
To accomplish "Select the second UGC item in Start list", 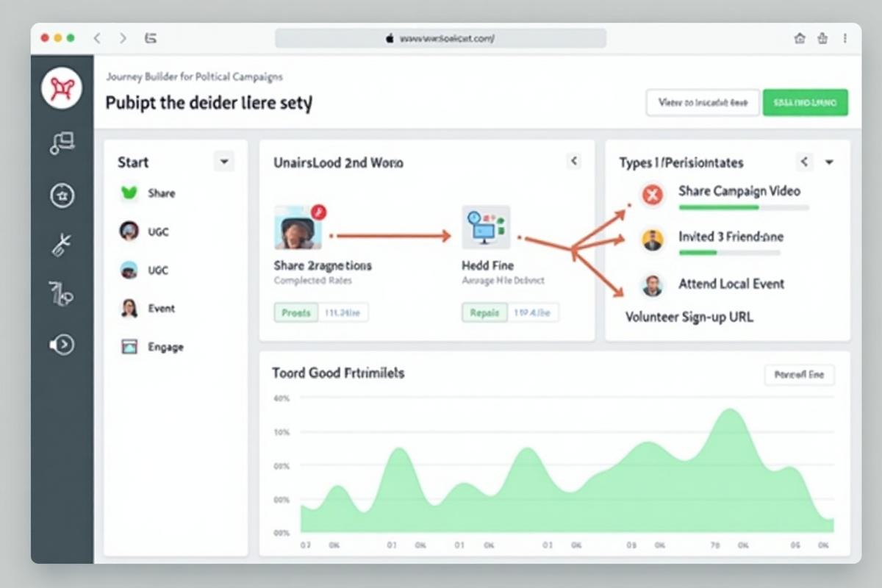I will pos(158,270).
